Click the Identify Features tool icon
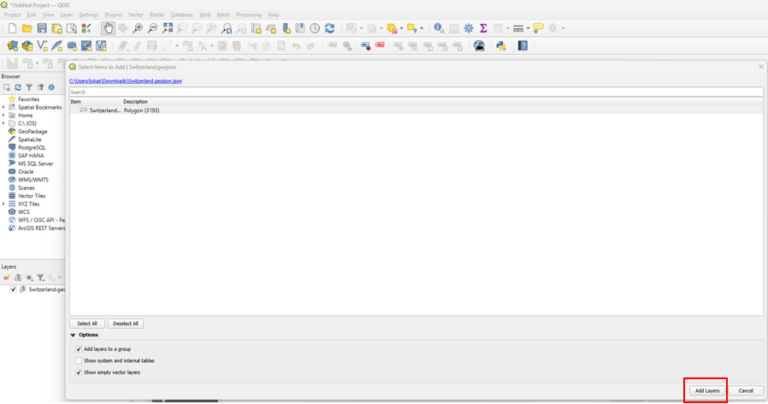Image resolution: width=768 pixels, height=404 pixels. pyautogui.click(x=438, y=28)
